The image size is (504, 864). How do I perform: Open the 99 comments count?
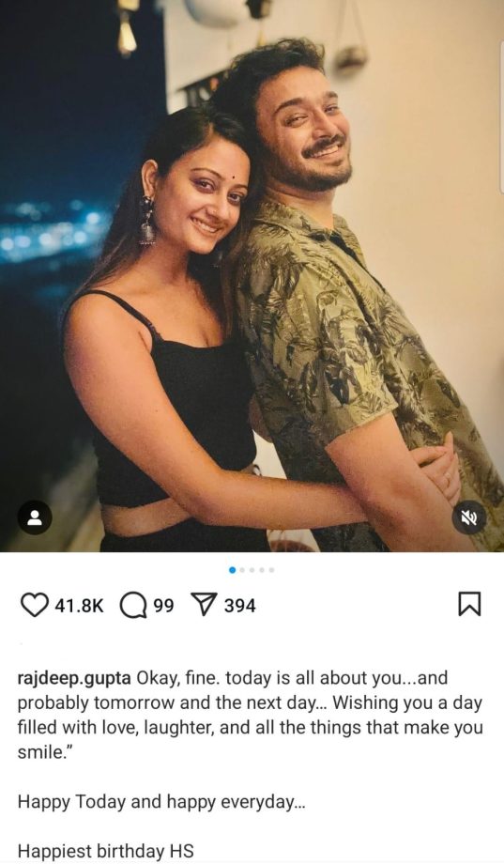[x=163, y=606]
